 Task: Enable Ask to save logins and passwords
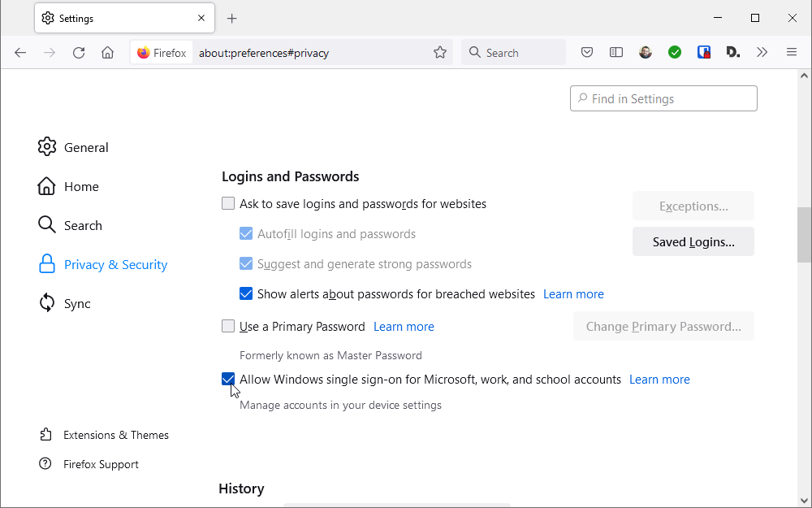228,204
